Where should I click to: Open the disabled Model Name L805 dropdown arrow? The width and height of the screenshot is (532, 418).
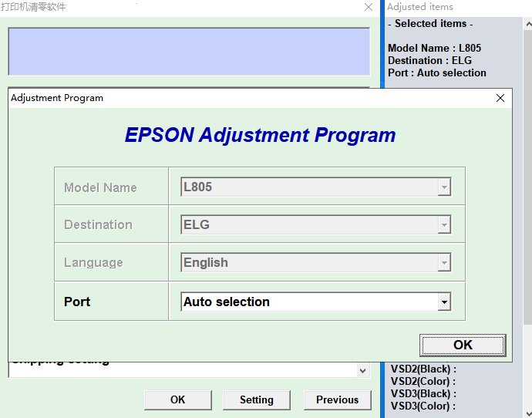[444, 187]
